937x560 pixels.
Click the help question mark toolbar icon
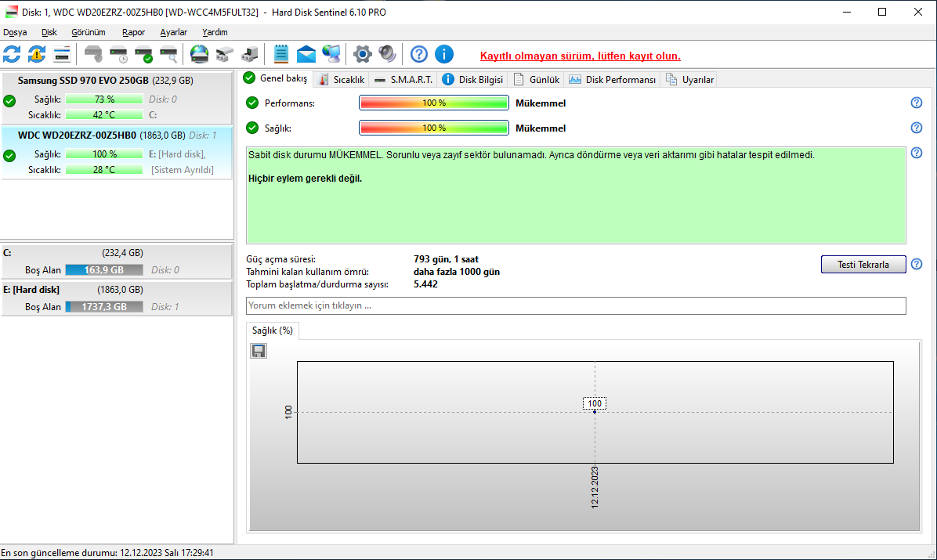419,54
